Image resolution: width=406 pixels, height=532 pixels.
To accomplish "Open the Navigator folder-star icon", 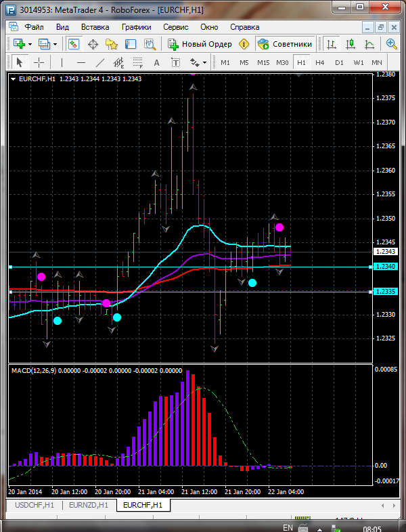I will (112, 44).
